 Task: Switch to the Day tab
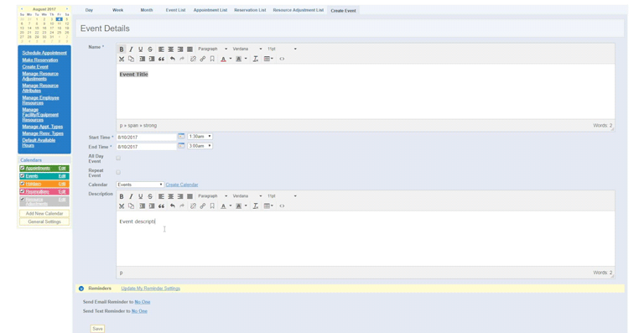[89, 10]
